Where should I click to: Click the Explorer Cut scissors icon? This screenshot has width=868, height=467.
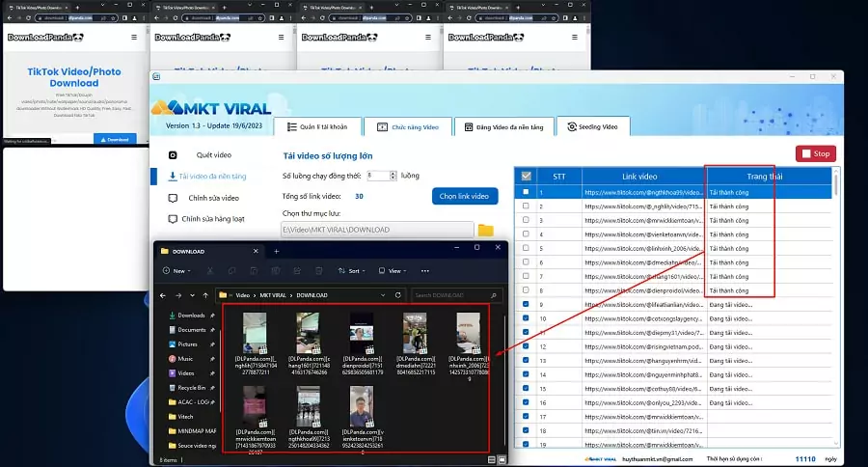pyautogui.click(x=210, y=271)
